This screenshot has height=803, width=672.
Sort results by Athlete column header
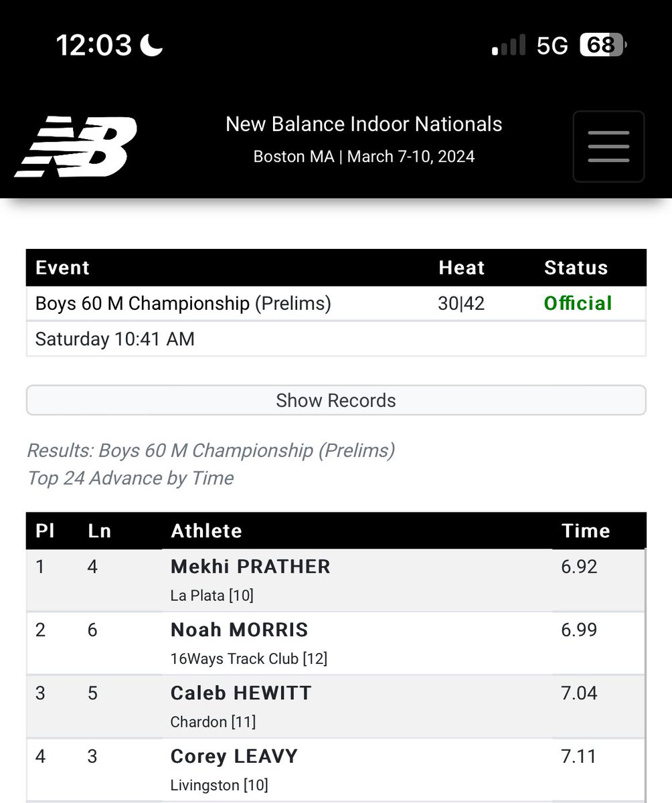(206, 531)
